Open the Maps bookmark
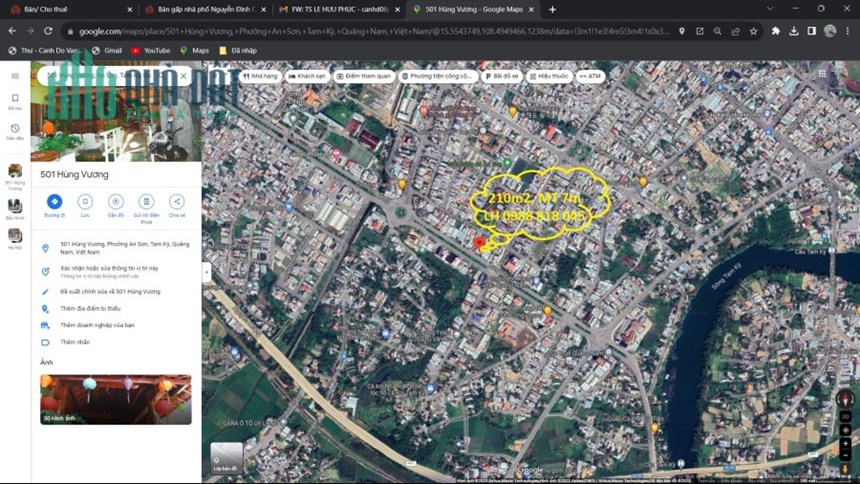The width and height of the screenshot is (860, 484). point(195,50)
